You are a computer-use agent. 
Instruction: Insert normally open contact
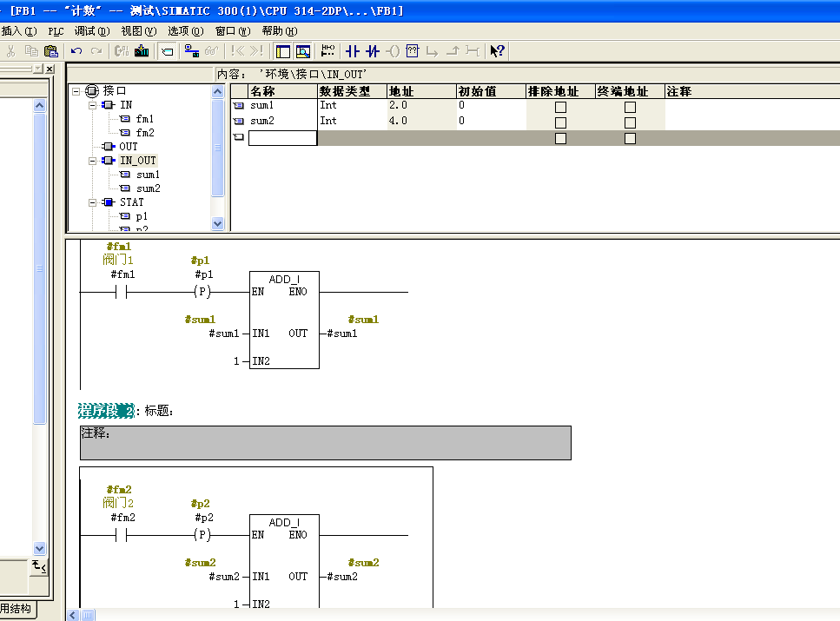click(353, 51)
